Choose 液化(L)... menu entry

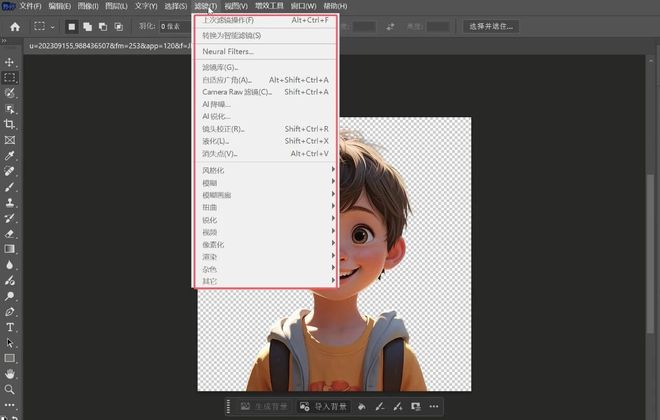click(265, 141)
